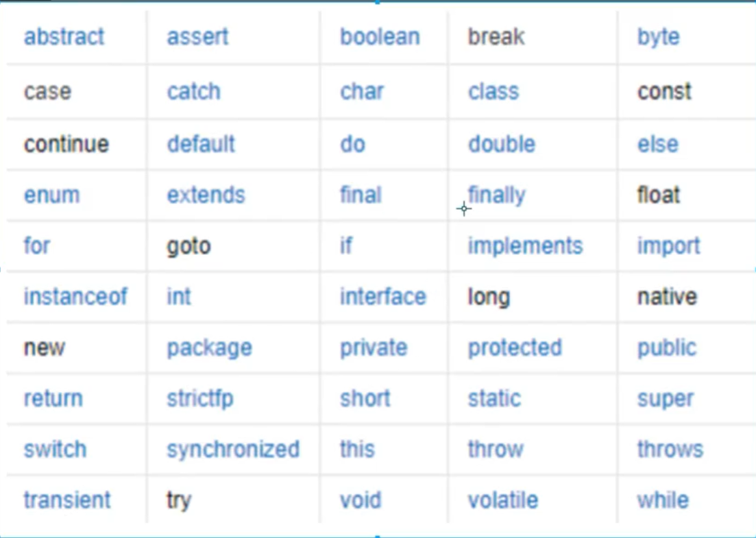This screenshot has width=756, height=538.
Task: Open the instanceof keyword link
Action: [75, 296]
